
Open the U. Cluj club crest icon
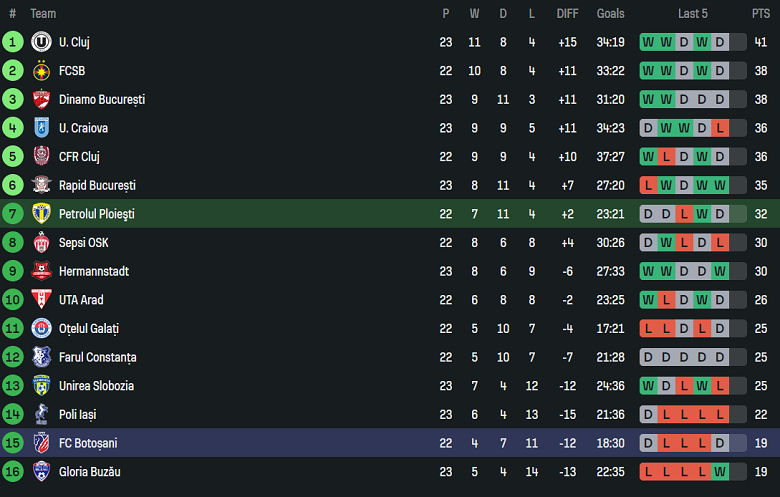41,42
